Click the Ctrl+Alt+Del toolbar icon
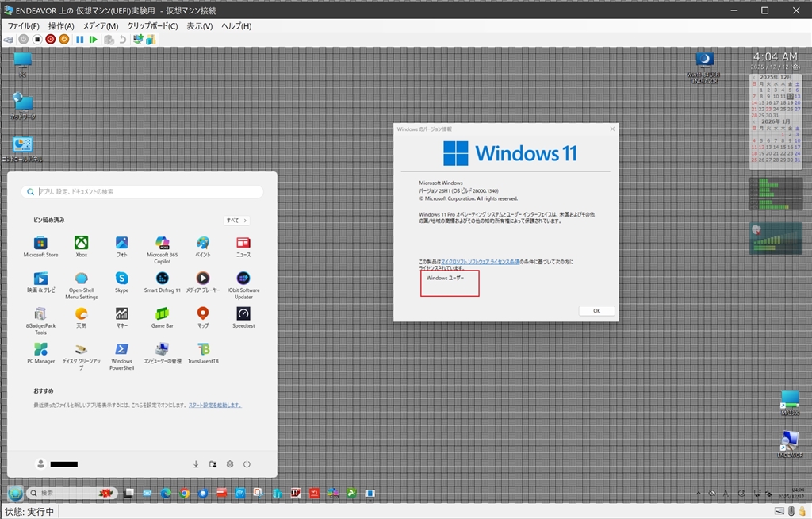812x519 pixels. pyautogui.click(x=9, y=40)
